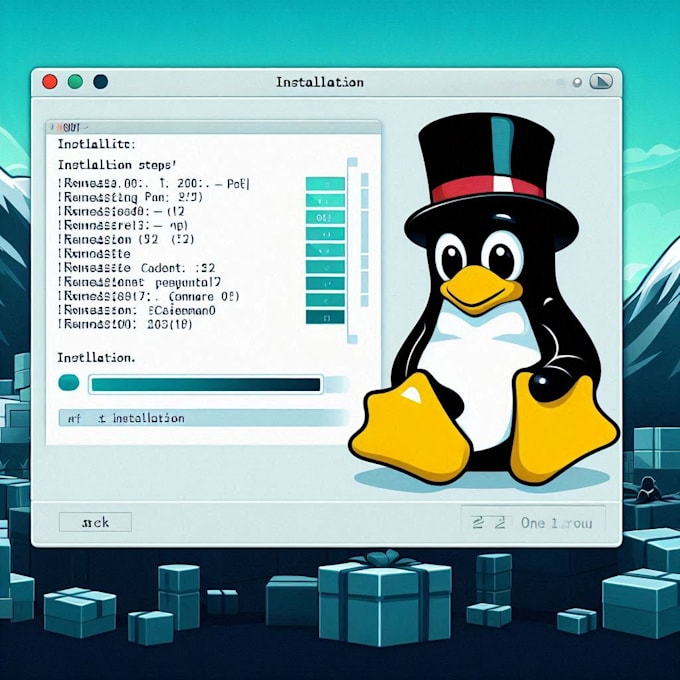The image size is (680, 680).
Task: Click the scrollbar bottom arrow of steps list
Action: click(x=352, y=339)
